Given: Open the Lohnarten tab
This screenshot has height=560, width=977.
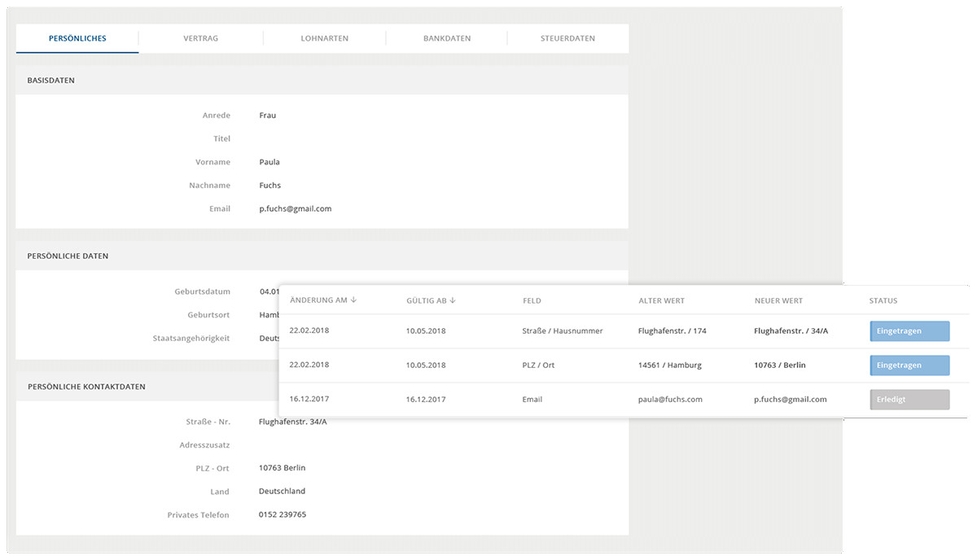Looking at the screenshot, I should [324, 38].
